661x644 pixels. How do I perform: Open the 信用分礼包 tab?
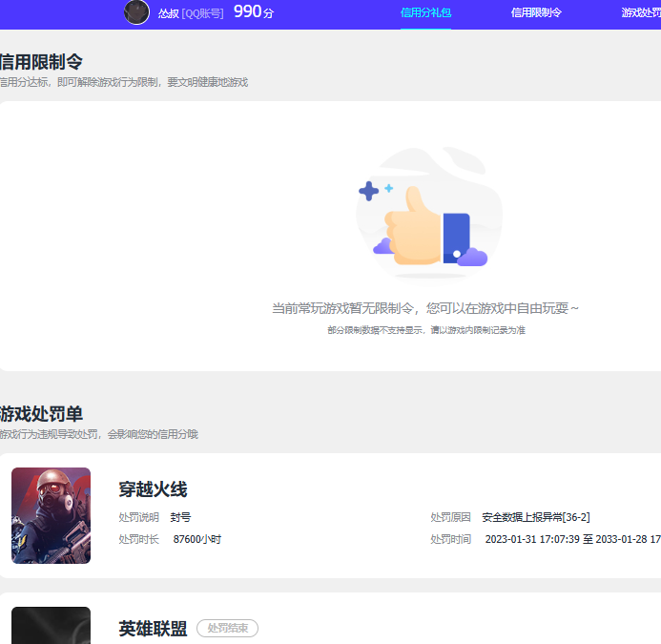(425, 12)
